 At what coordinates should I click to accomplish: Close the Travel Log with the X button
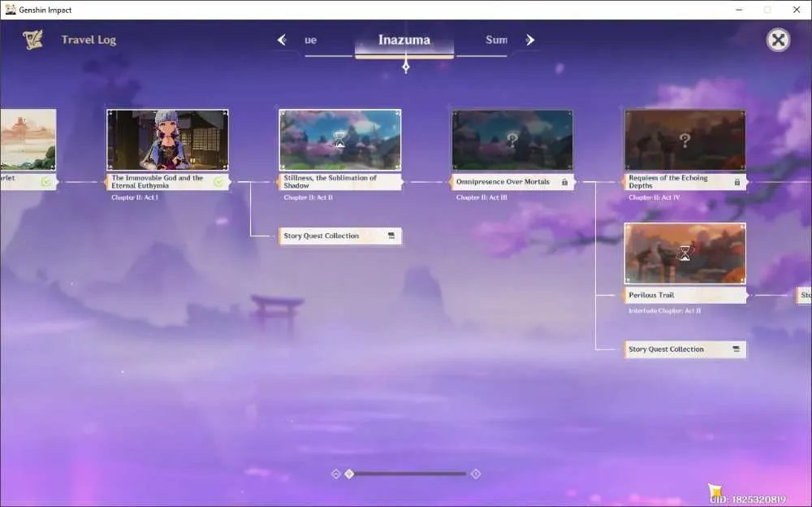(x=778, y=40)
